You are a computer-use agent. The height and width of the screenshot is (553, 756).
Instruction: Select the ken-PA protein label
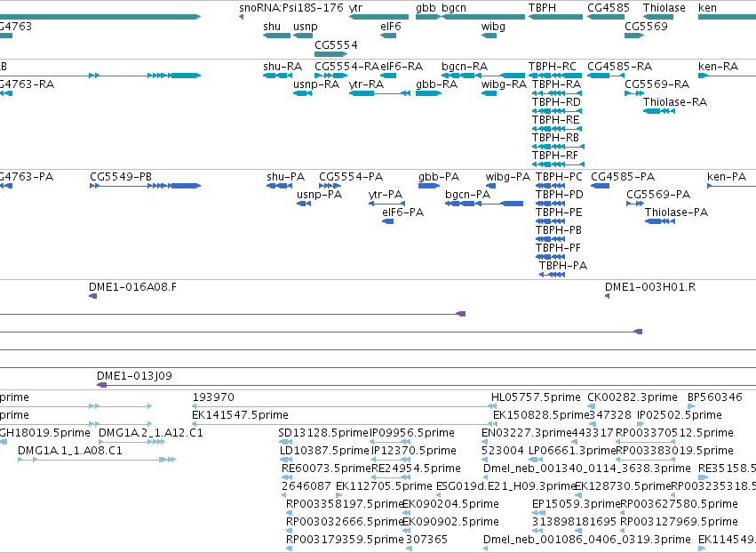click(727, 177)
